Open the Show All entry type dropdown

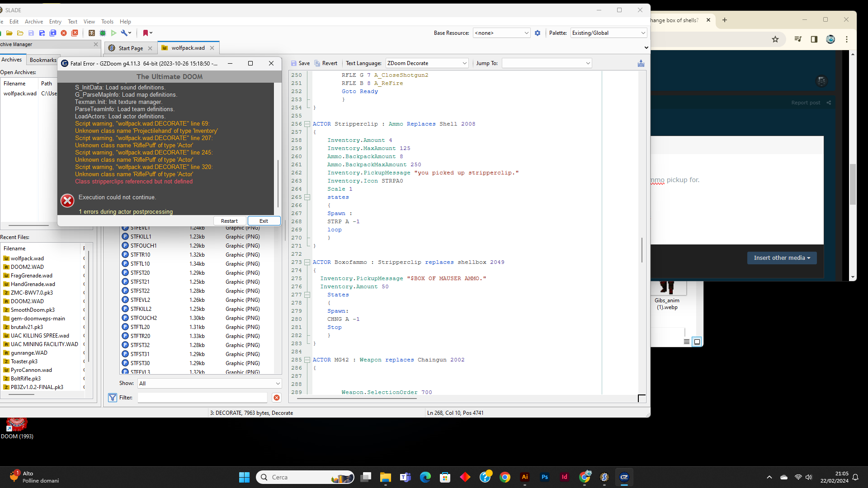[x=210, y=384]
